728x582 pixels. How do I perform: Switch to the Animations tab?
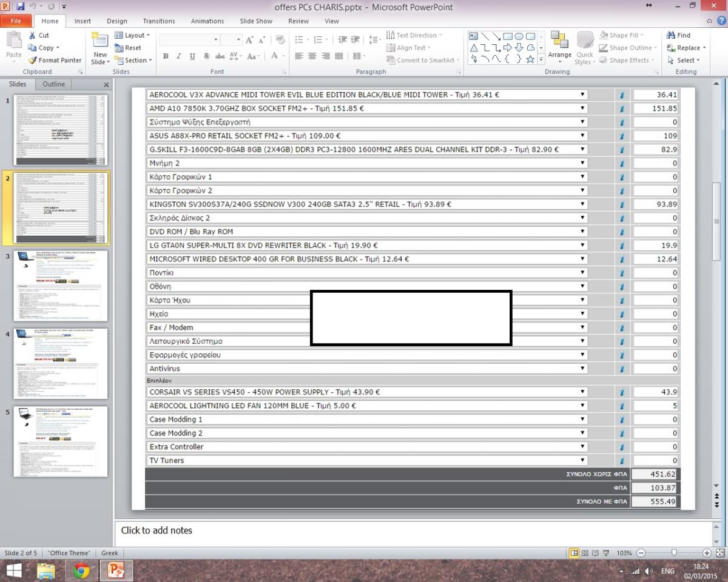coord(207,21)
